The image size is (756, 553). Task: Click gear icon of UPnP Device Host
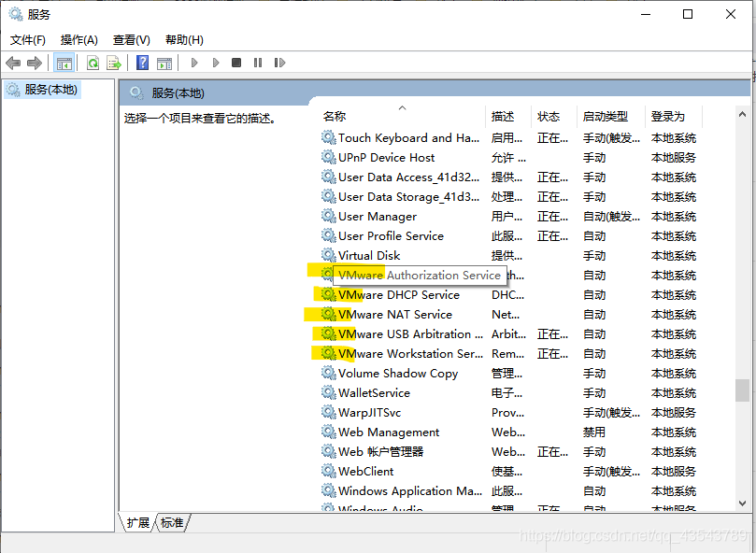click(x=329, y=157)
